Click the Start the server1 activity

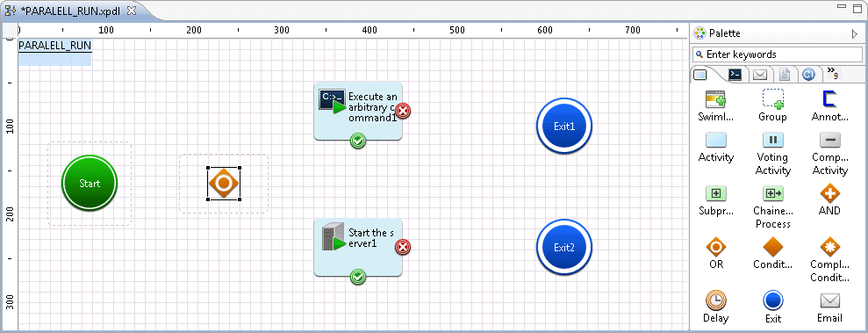357,247
